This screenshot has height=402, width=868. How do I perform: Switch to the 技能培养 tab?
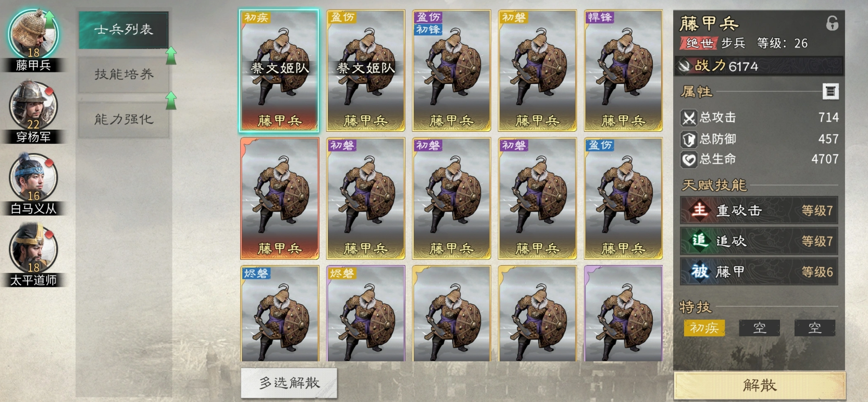pos(123,75)
